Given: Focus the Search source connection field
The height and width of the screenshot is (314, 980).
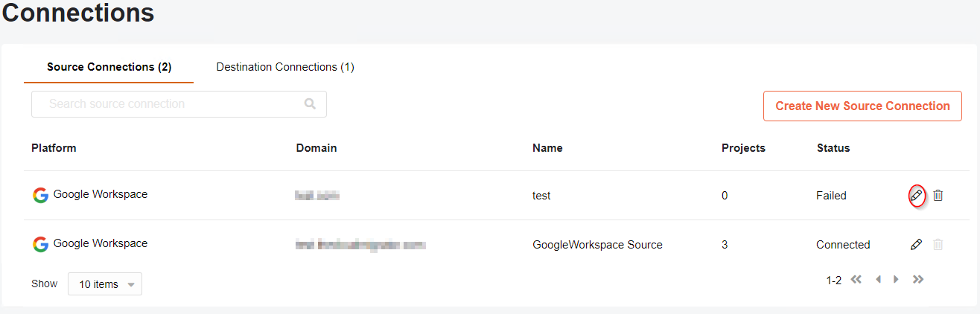Looking at the screenshot, I should pyautogui.click(x=179, y=104).
